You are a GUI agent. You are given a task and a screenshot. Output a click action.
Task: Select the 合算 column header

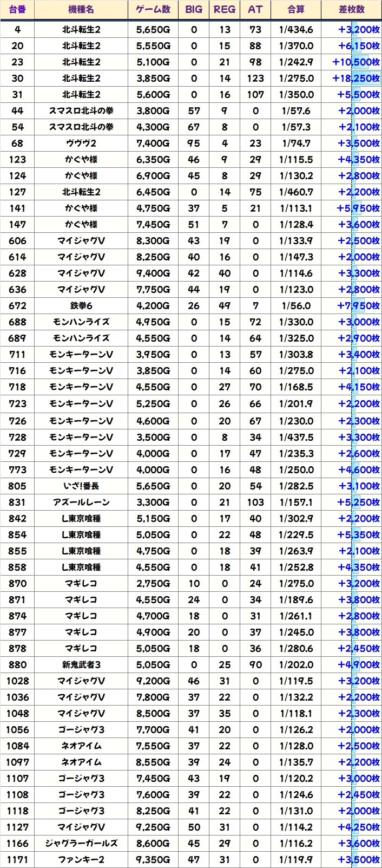(296, 10)
